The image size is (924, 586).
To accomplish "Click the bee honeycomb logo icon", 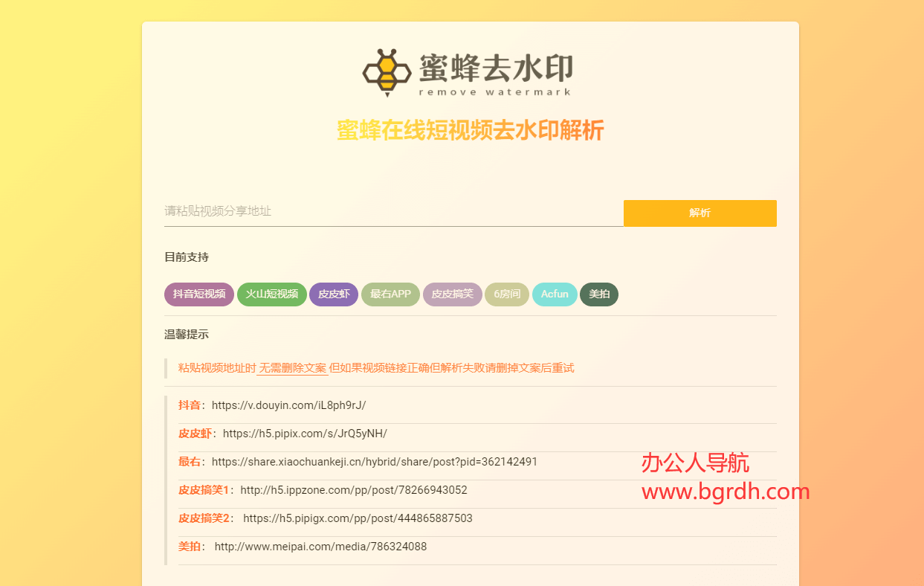I will pyautogui.click(x=387, y=72).
